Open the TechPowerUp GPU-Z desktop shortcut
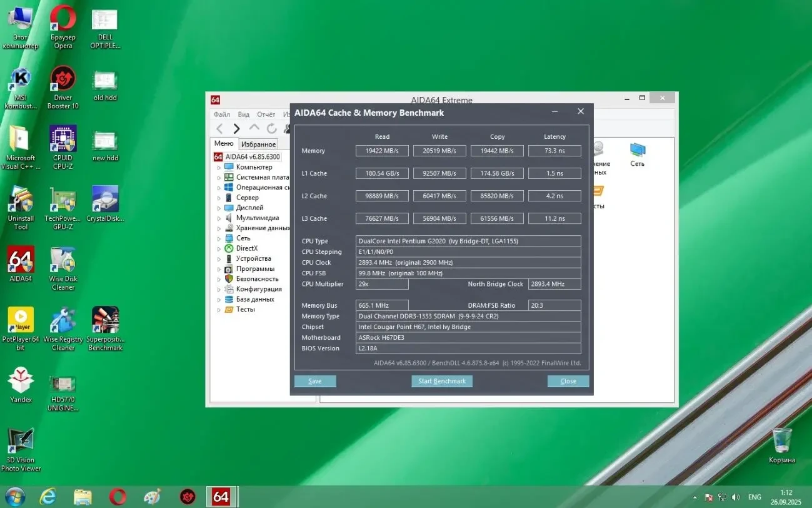 (63, 200)
